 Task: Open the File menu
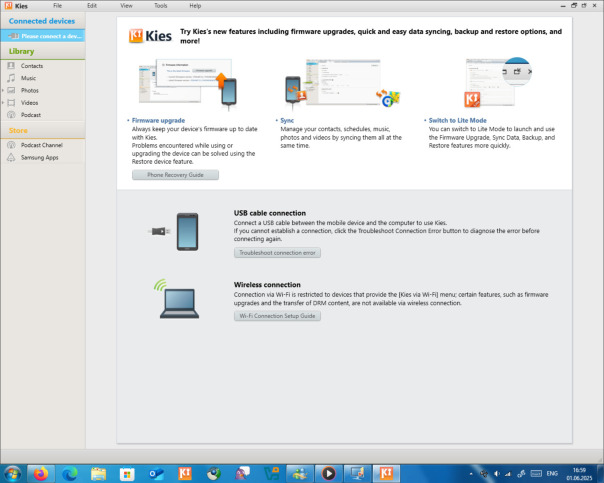click(57, 6)
